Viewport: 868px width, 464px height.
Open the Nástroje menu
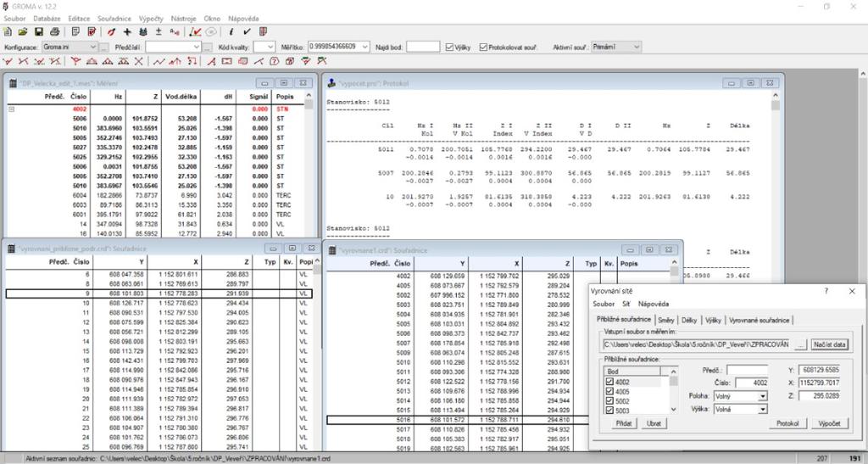pos(184,19)
